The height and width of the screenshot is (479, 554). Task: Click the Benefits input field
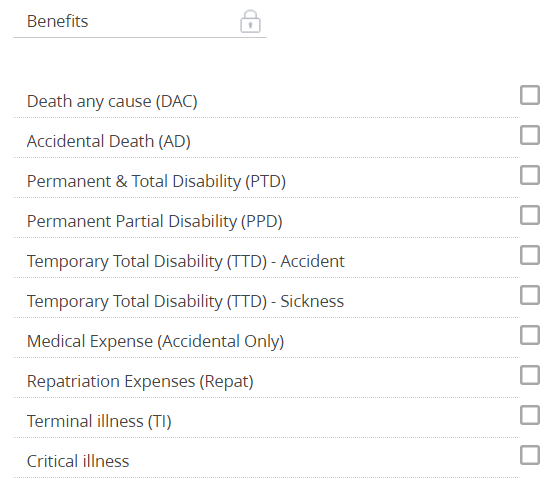coord(140,22)
